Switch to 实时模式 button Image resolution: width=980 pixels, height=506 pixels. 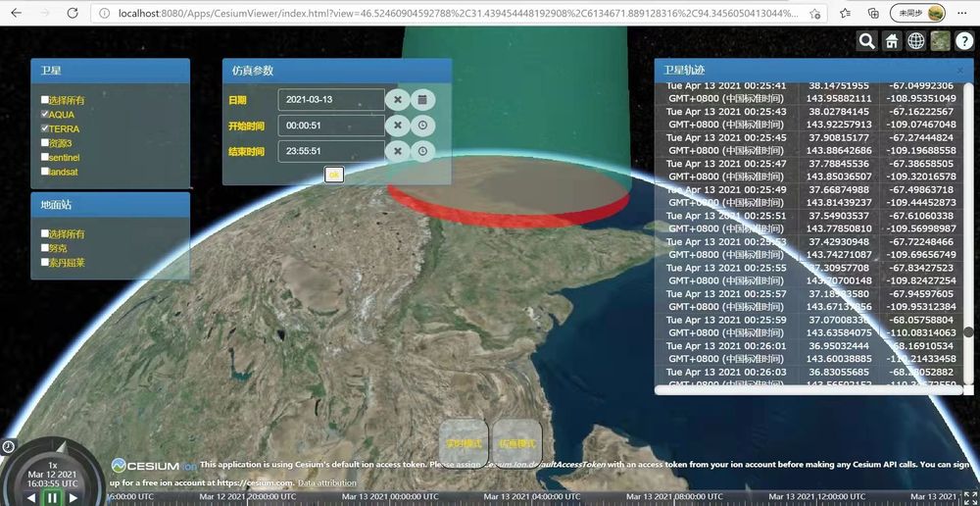point(464,444)
